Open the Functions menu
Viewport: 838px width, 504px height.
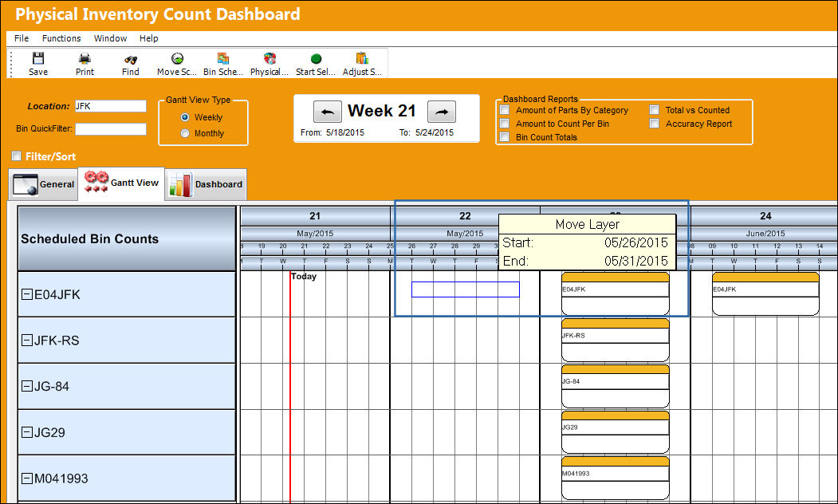(61, 38)
